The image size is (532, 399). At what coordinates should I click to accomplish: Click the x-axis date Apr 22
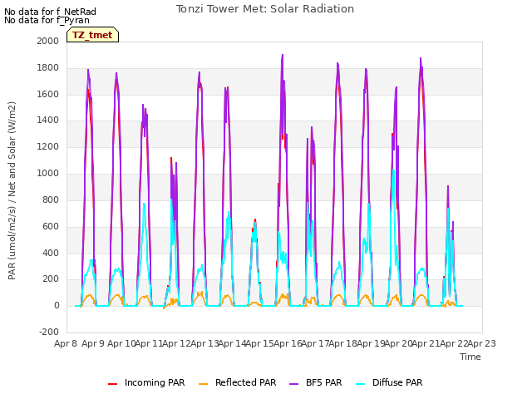pyautogui.click(x=454, y=343)
